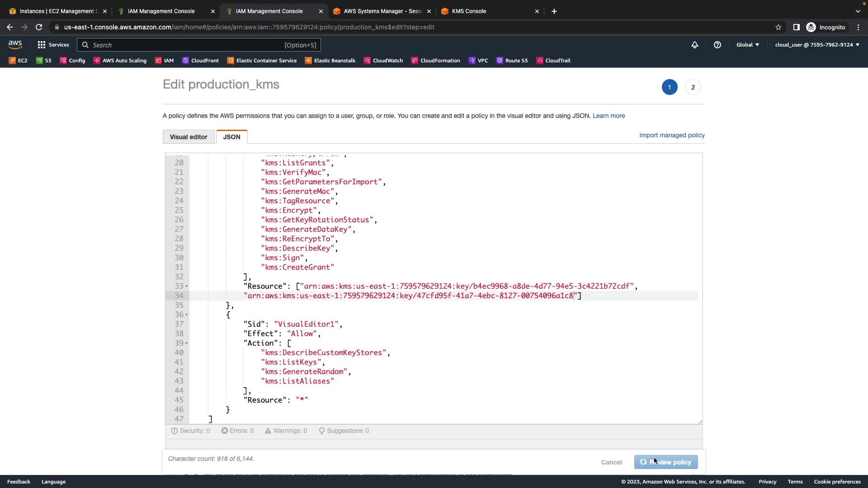This screenshot has width=868, height=488.
Task: Open the Services grid menu
Action: pos(53,45)
